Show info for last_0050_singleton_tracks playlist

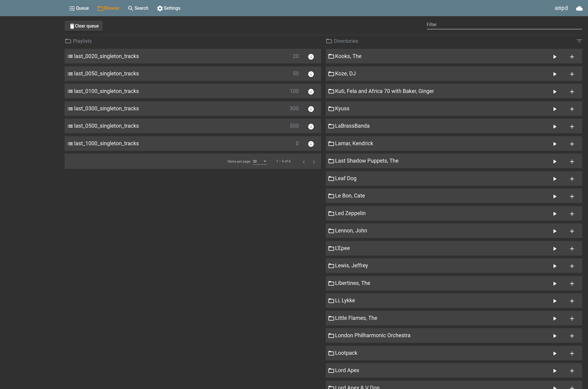311,74
